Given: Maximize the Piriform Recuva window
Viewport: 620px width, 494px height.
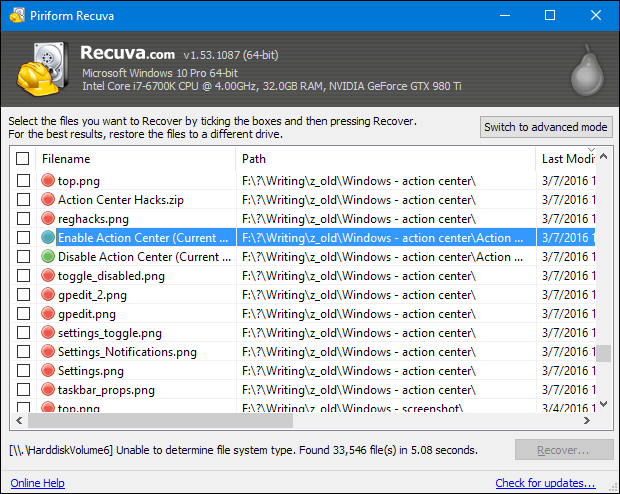Looking at the screenshot, I should pyautogui.click(x=550, y=15).
